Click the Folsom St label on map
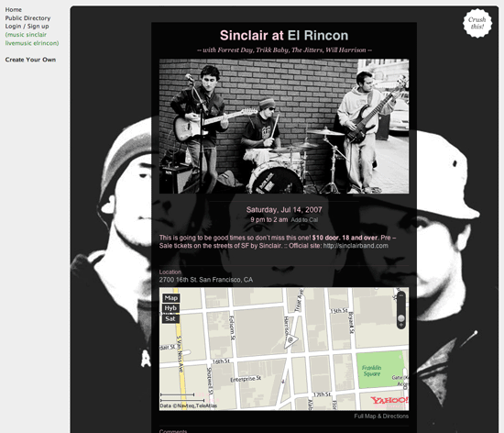Image resolution: width=504 pixels, height=433 pixels. click(232, 328)
